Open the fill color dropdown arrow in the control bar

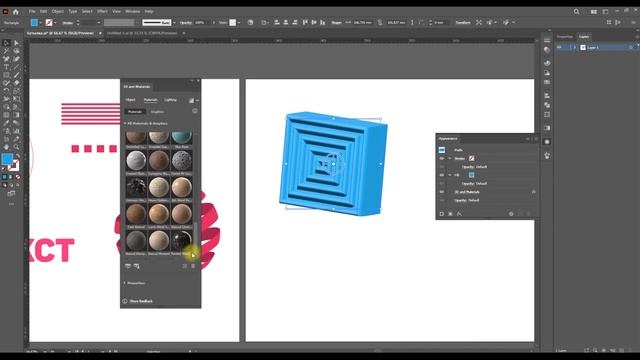pyautogui.click(x=40, y=23)
